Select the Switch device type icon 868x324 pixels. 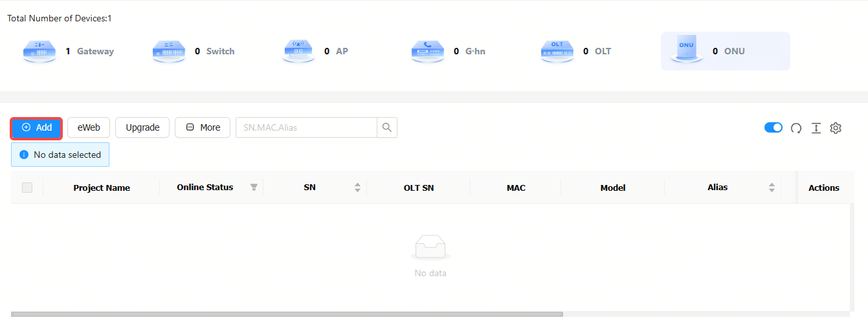(x=168, y=51)
